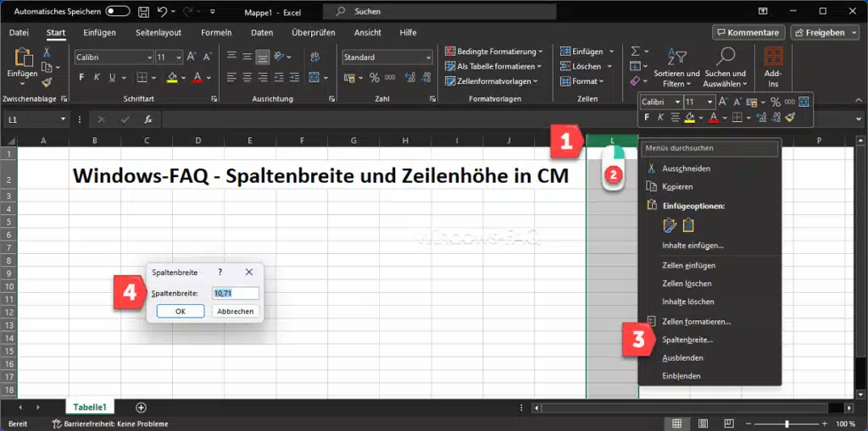Click the undo arrow in title bar

coord(162,12)
